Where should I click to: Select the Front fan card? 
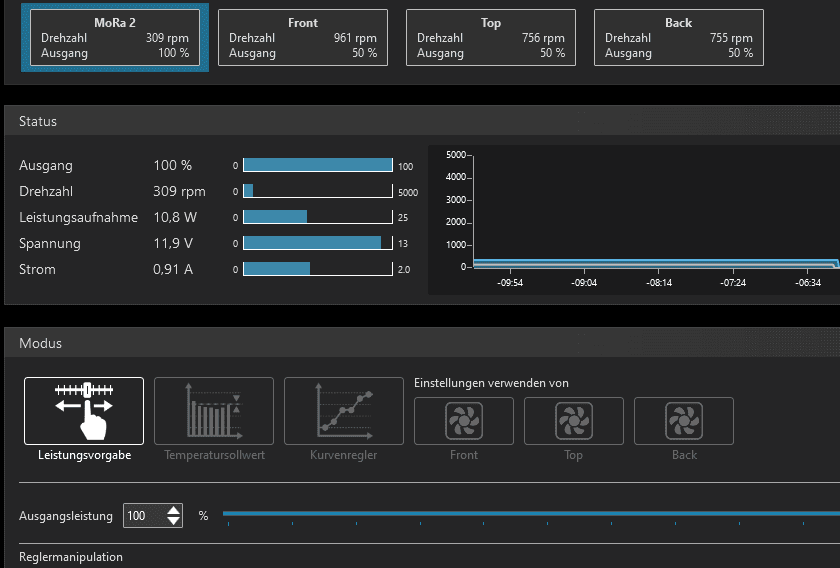303,38
